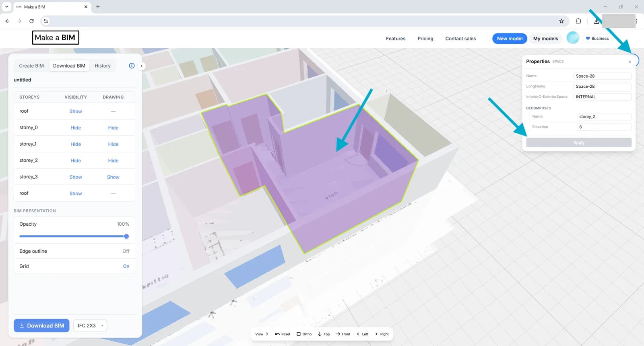The image size is (644, 346).
Task: Reset the camera view
Action: coord(283,334)
